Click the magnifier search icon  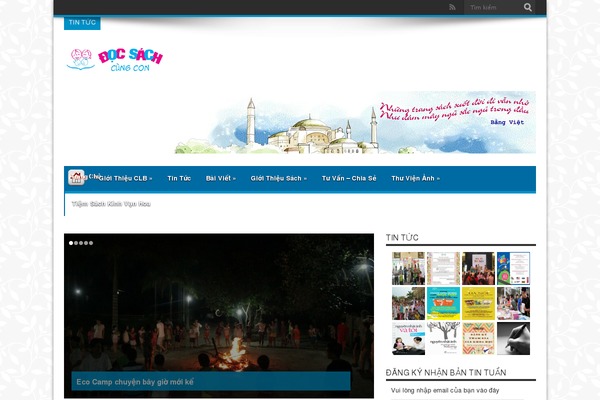[x=528, y=7]
